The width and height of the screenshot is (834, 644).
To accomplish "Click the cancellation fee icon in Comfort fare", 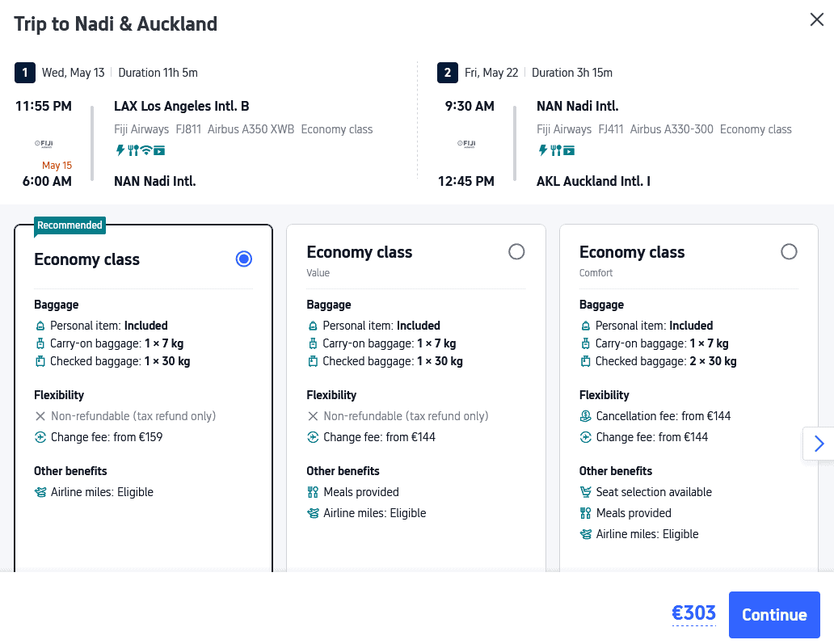I will pyautogui.click(x=586, y=416).
